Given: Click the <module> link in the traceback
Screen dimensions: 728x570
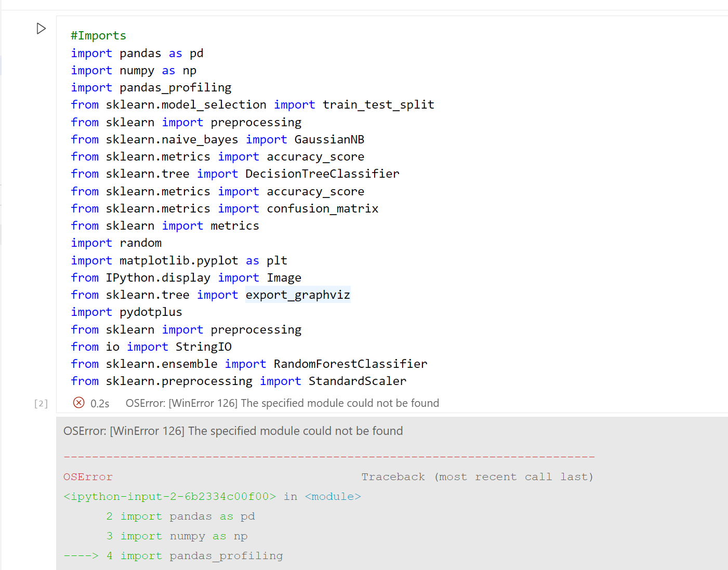Looking at the screenshot, I should (333, 496).
